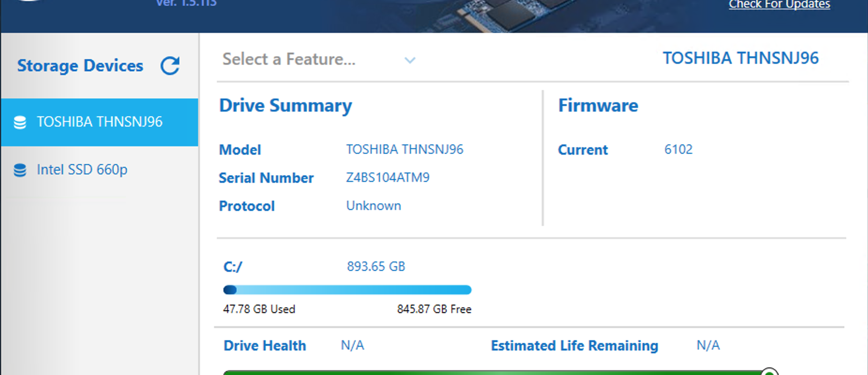Click the Drive Health label

coord(265,346)
